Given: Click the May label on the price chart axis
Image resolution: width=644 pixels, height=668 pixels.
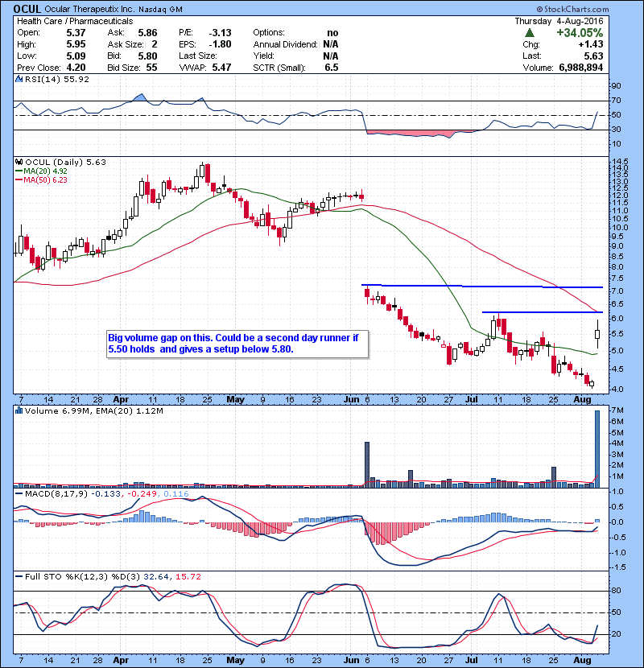Looking at the screenshot, I should click(x=235, y=400).
